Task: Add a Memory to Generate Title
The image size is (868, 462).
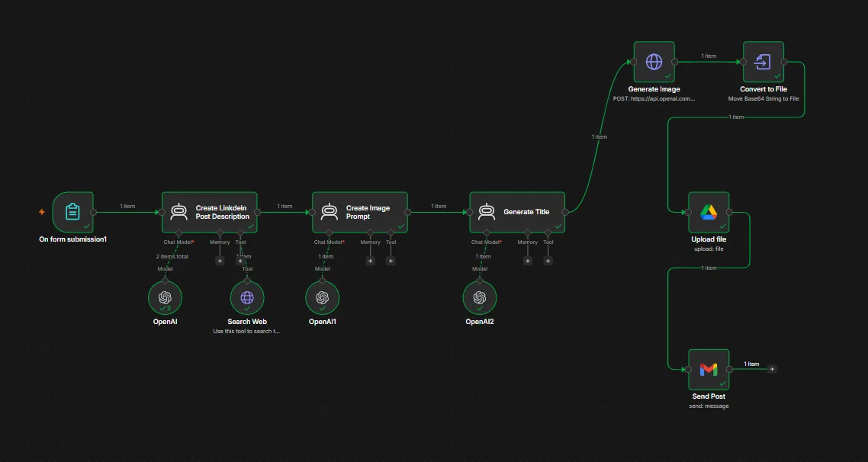Action: (x=528, y=261)
